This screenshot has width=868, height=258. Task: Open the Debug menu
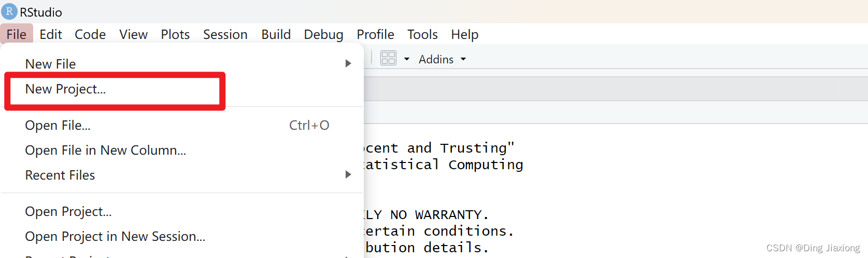(x=323, y=34)
